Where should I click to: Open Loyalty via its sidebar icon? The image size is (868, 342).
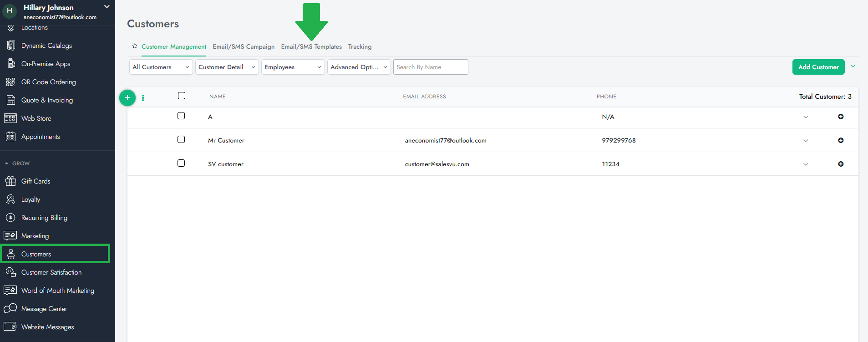click(10, 199)
